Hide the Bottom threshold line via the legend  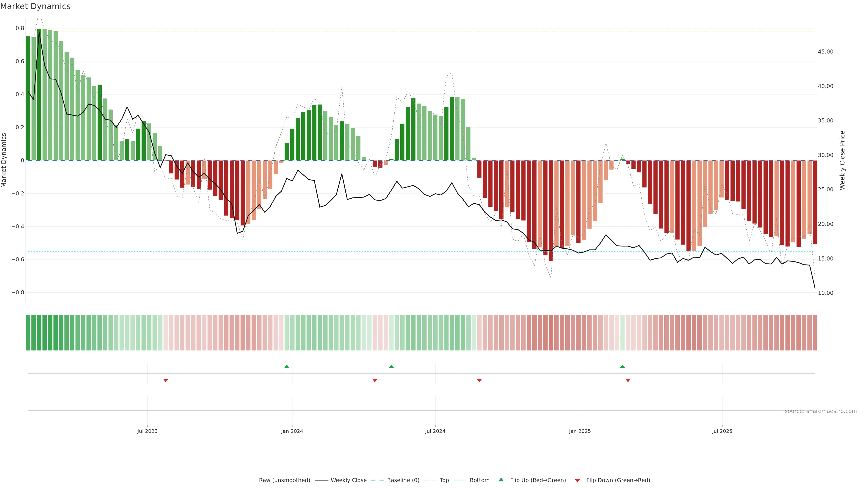coord(479,480)
